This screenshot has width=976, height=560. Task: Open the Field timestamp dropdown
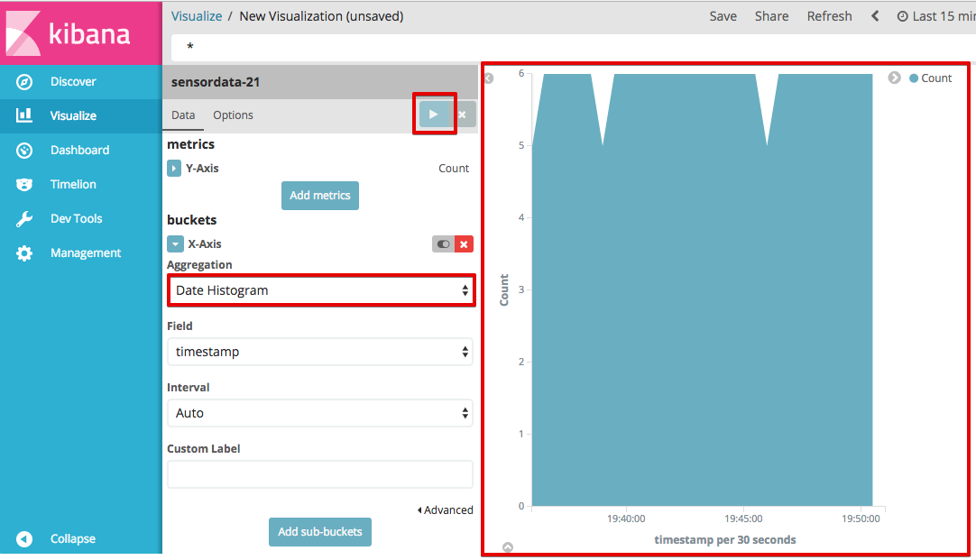coord(320,352)
